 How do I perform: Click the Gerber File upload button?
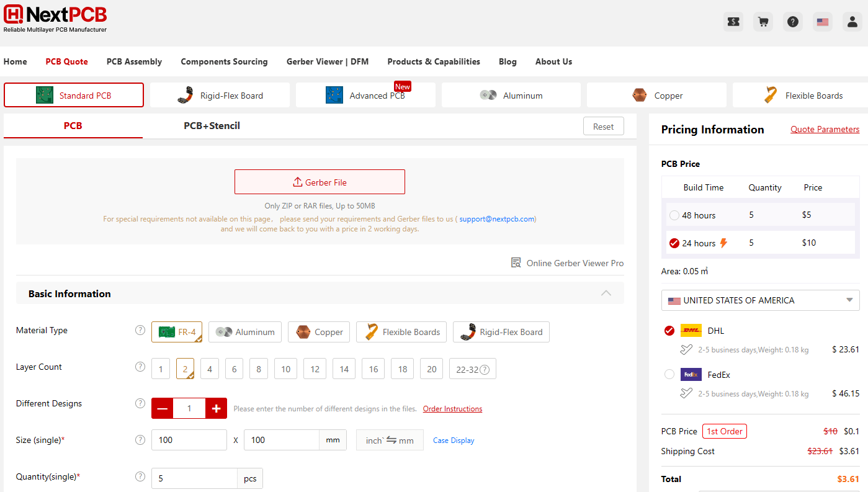coord(320,182)
